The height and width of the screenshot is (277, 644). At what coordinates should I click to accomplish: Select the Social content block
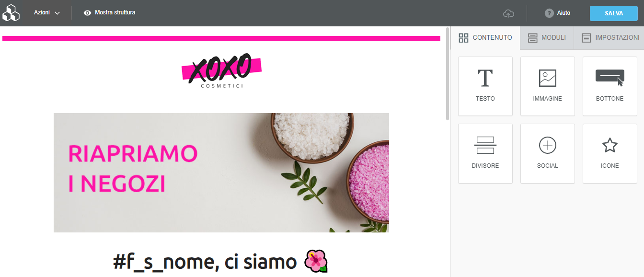point(548,153)
